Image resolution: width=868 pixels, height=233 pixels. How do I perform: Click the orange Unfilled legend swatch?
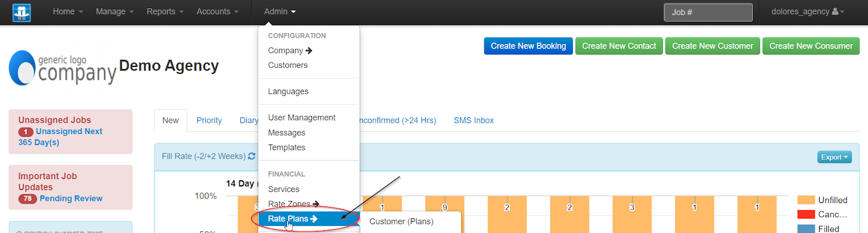[x=806, y=200]
